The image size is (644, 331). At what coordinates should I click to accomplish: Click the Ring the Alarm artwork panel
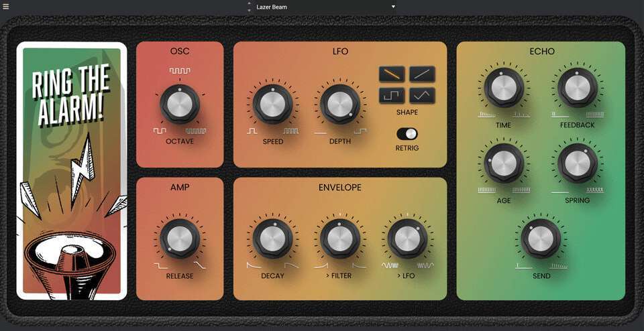click(x=72, y=171)
